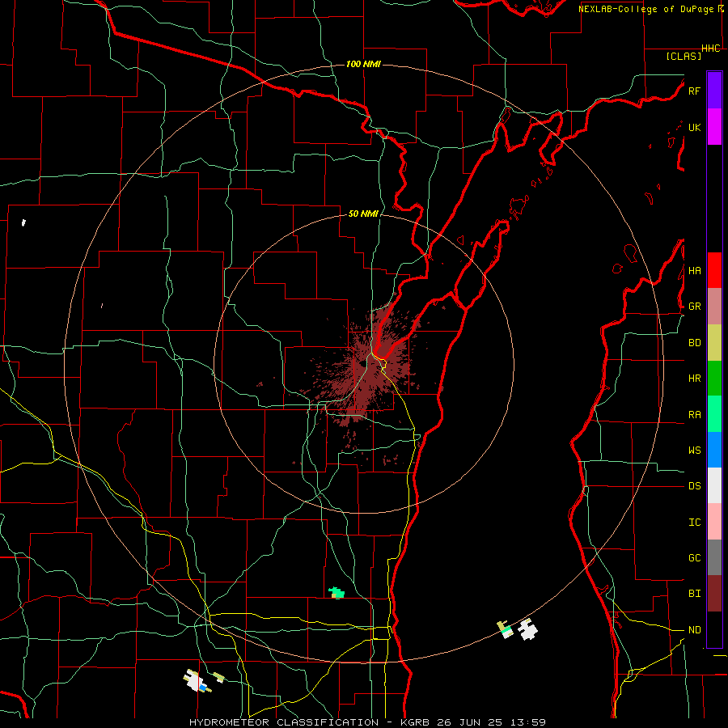The width and height of the screenshot is (728, 728).
Task: Click the UK magenta legend swatch
Action: pos(714,126)
